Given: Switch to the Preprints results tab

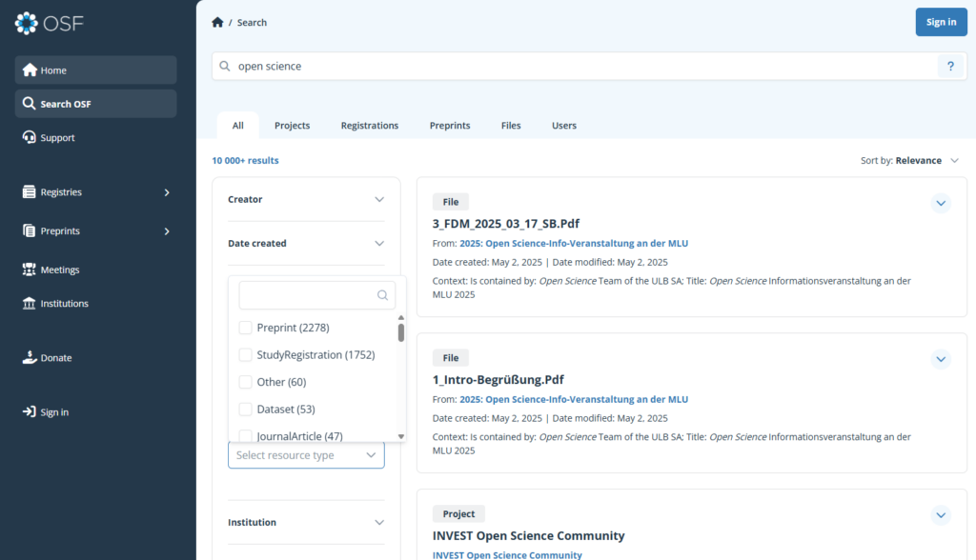Looking at the screenshot, I should coord(449,125).
